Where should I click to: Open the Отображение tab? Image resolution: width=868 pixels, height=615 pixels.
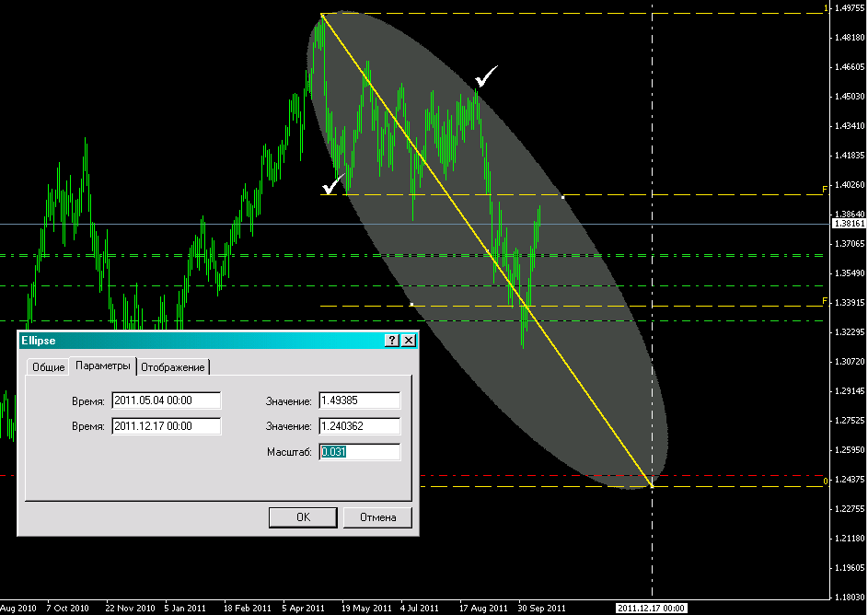point(173,366)
